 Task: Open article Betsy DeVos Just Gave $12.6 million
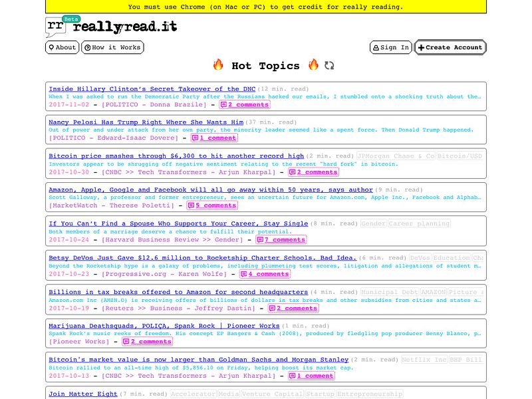coord(203,258)
